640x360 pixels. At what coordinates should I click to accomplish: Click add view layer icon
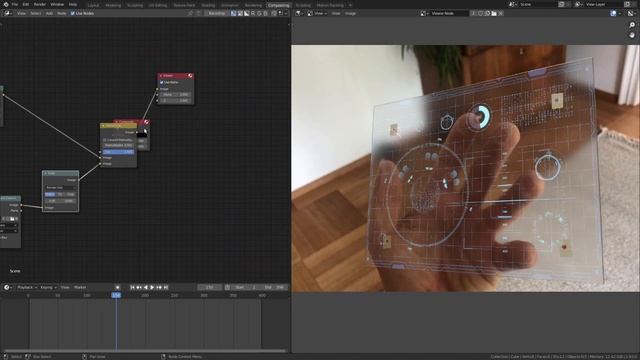627,4
